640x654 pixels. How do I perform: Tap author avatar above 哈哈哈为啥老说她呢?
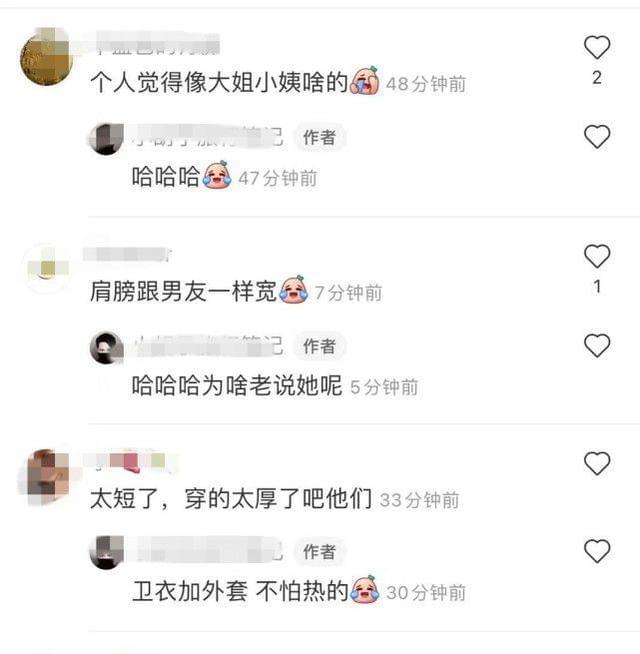pos(107,347)
